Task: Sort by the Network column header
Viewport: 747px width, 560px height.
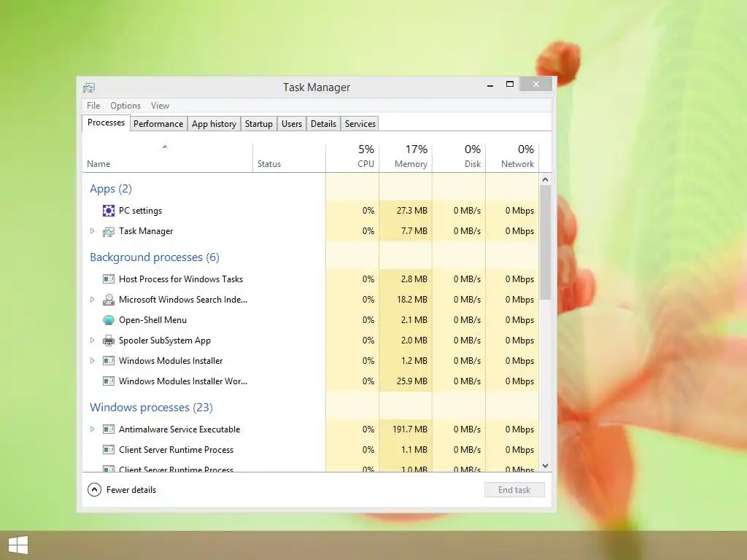Action: pos(512,157)
